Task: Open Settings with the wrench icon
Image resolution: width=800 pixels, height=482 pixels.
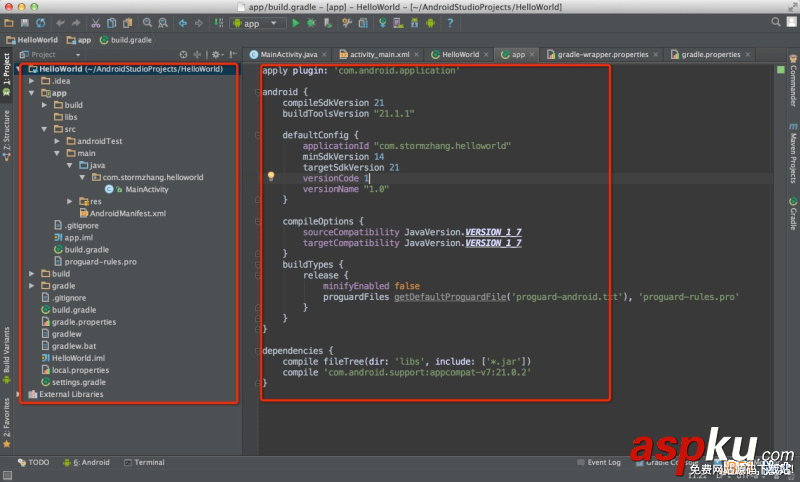Action: pos(347,23)
